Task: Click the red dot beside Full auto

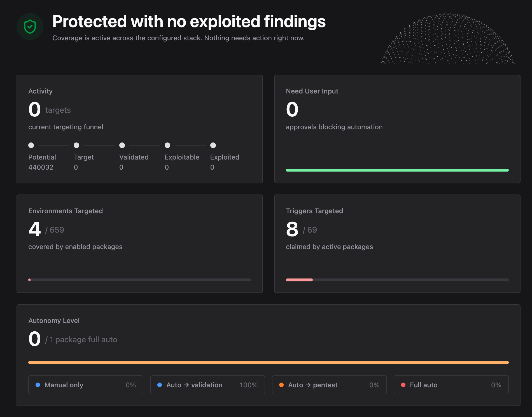Action: coord(403,385)
